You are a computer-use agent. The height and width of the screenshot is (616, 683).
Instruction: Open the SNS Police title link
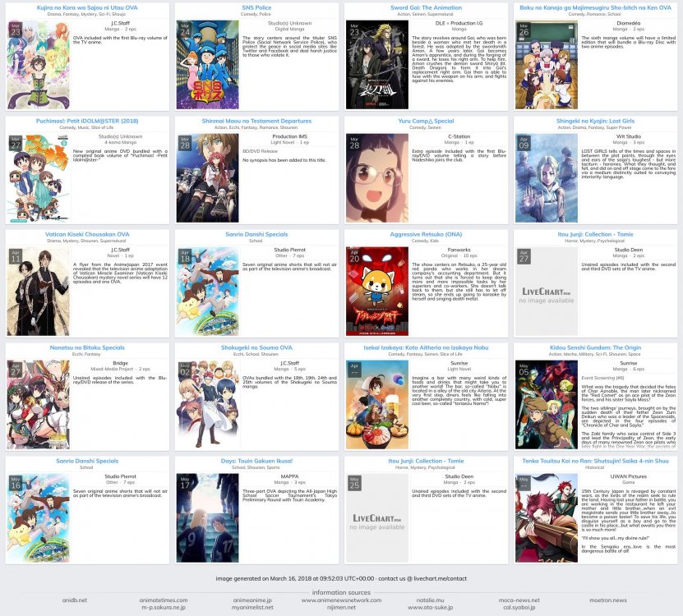click(x=256, y=8)
